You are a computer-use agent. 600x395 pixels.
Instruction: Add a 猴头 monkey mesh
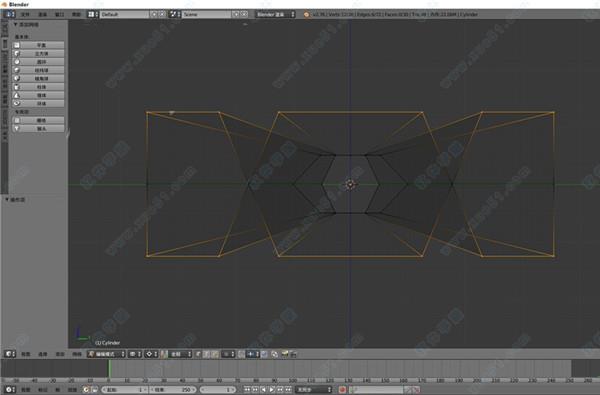tap(38, 129)
